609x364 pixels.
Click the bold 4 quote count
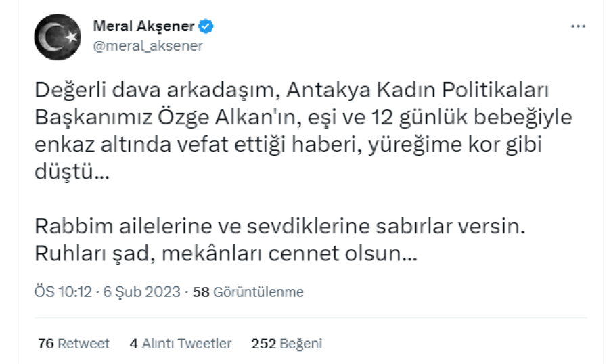pos(133,344)
